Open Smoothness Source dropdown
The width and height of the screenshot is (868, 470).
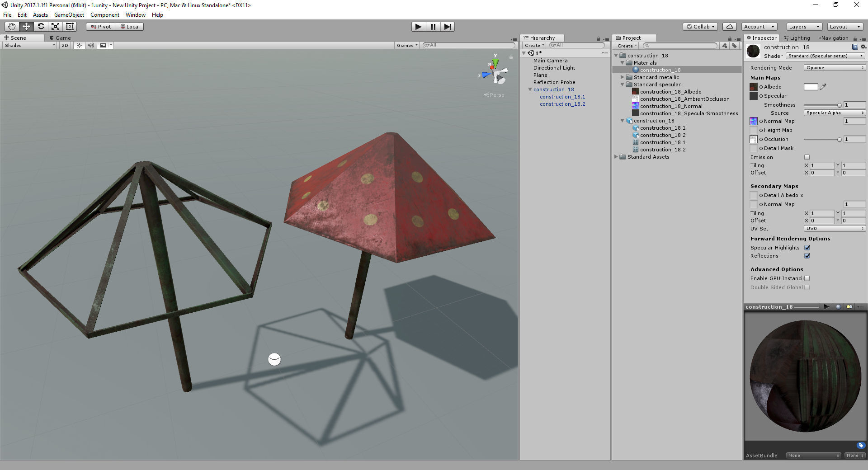click(x=835, y=113)
